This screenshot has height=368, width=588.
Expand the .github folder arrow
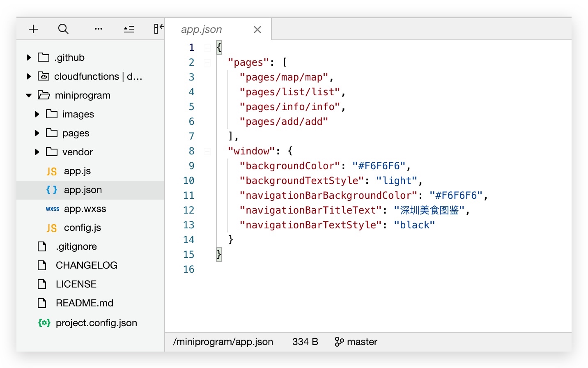click(29, 57)
